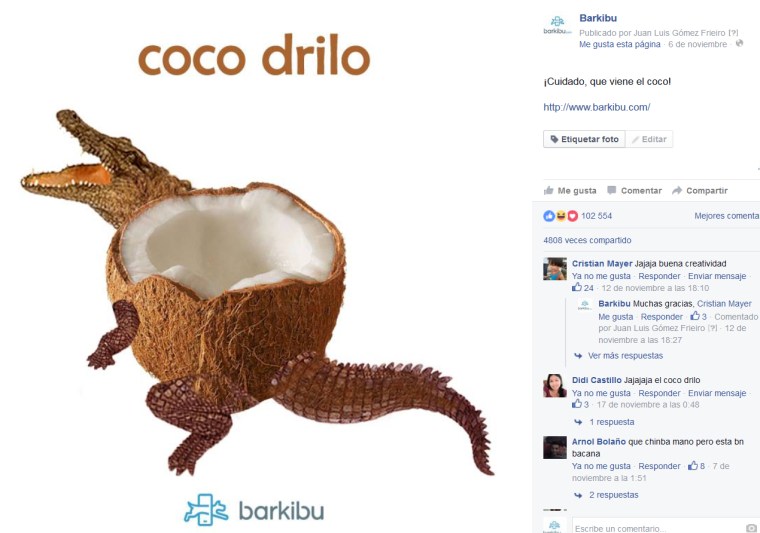
Task: Open the http://www.barkibu.com/ link
Action: (x=597, y=107)
